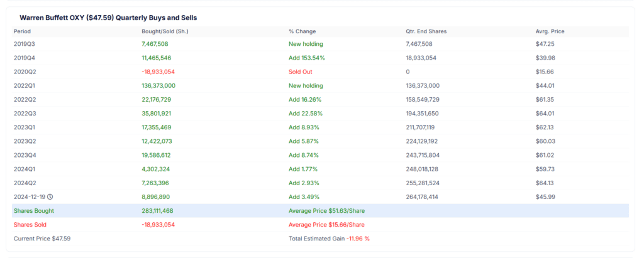Click the total shares bought 283,111,468
This screenshot has width=644, height=258.
[x=158, y=211]
